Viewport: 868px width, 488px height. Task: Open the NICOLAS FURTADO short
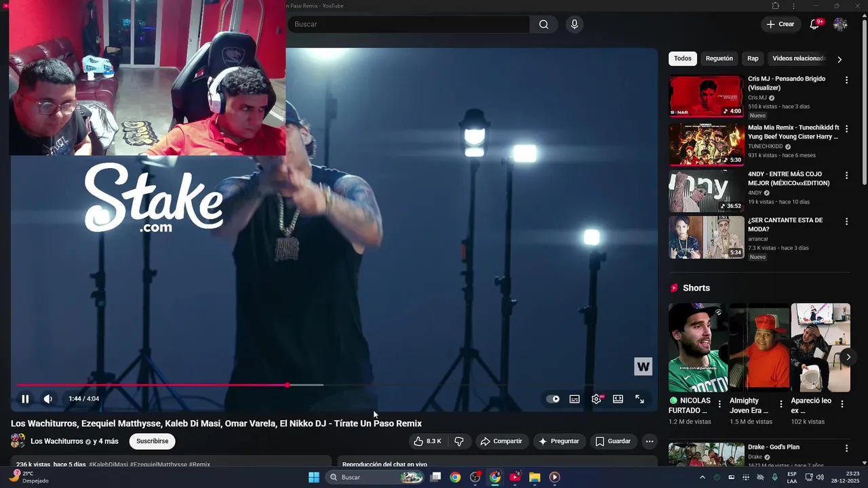pyautogui.click(x=698, y=347)
